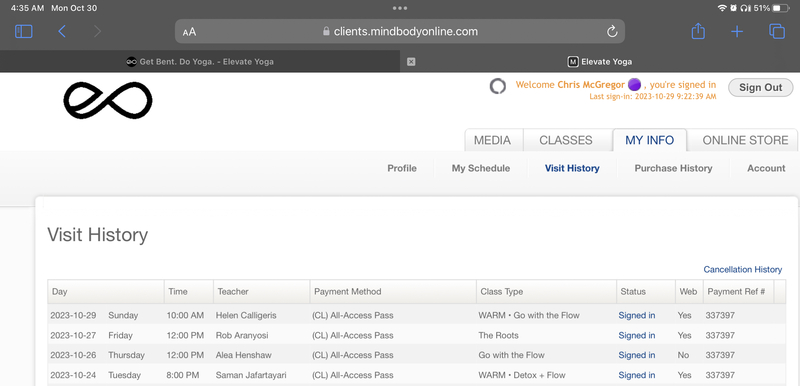Go to Profile submenu
The image size is (800, 386).
(x=402, y=168)
